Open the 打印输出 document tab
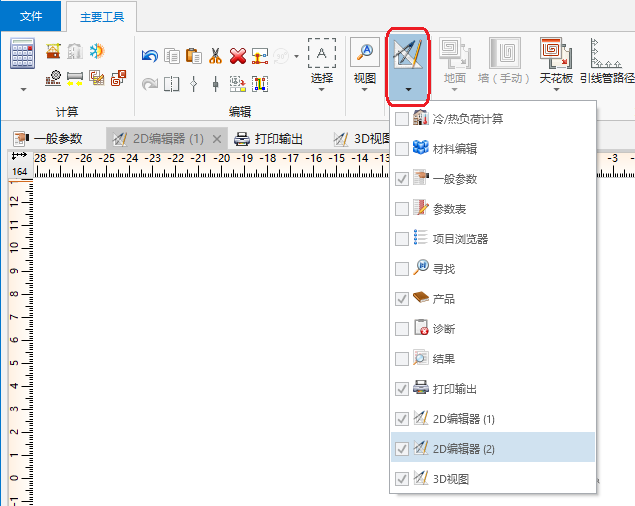Screen dimensions: 635x506 tap(268, 139)
